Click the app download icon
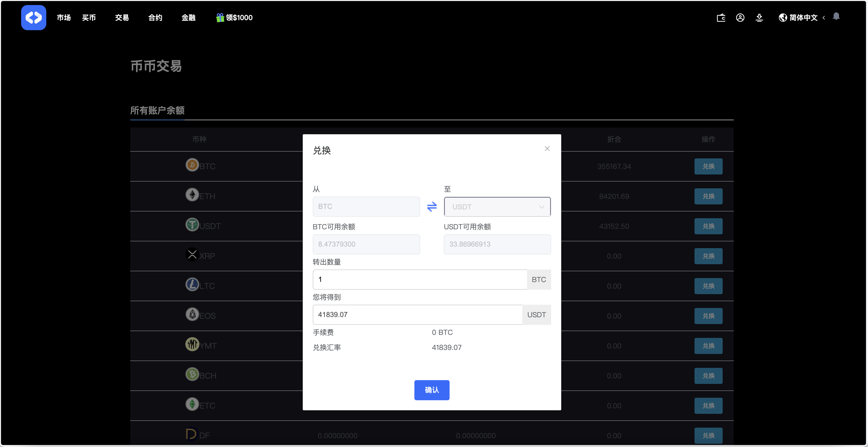This screenshot has width=868, height=447. point(759,18)
